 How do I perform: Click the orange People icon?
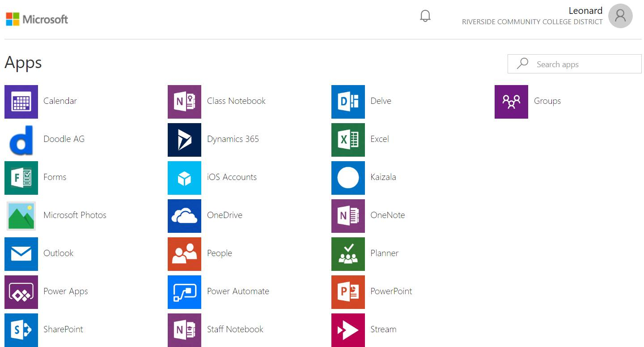pyautogui.click(x=184, y=254)
